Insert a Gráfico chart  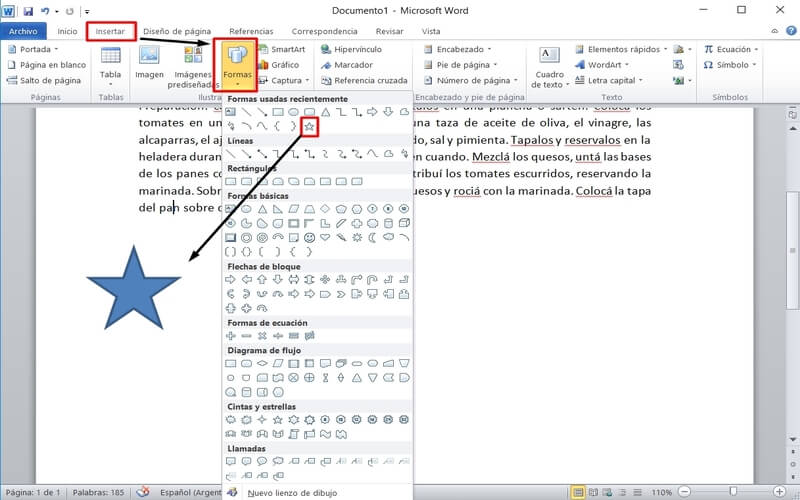pos(279,65)
